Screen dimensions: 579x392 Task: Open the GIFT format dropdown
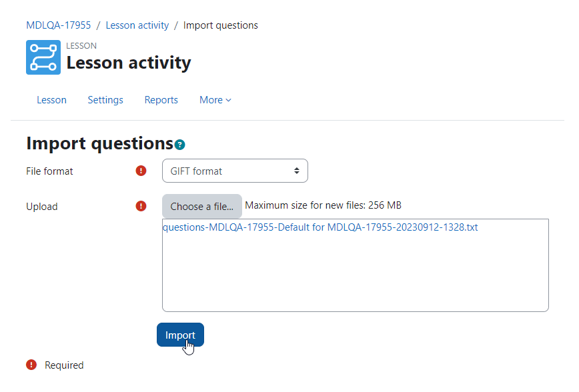[x=235, y=171]
